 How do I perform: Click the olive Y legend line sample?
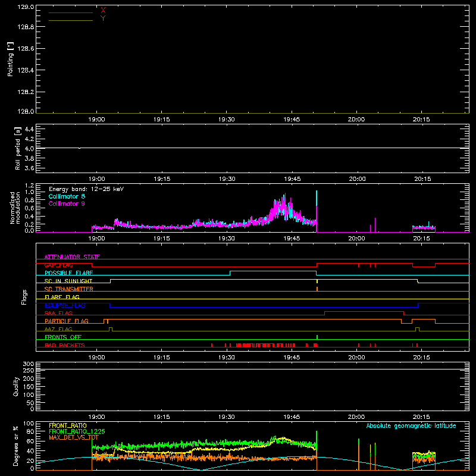pyautogui.click(x=71, y=20)
